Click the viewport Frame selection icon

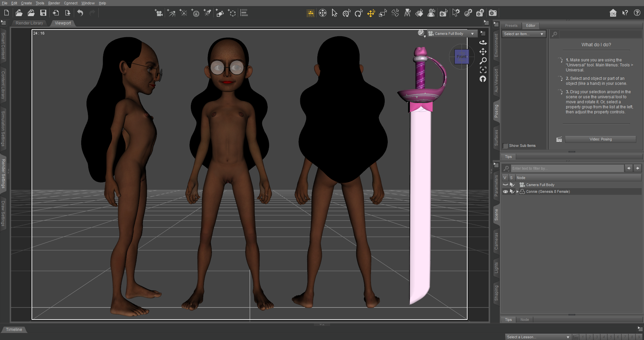[483, 70]
